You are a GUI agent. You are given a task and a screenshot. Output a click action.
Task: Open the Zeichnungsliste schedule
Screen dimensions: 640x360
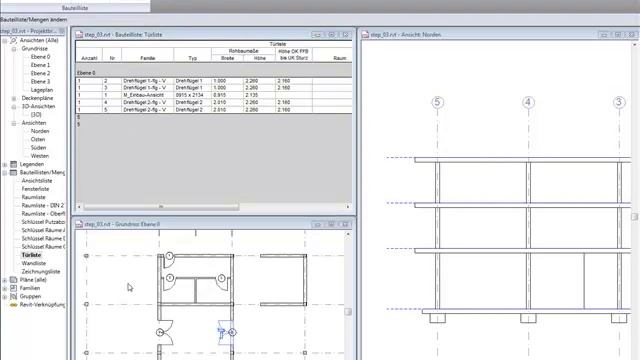(x=41, y=271)
